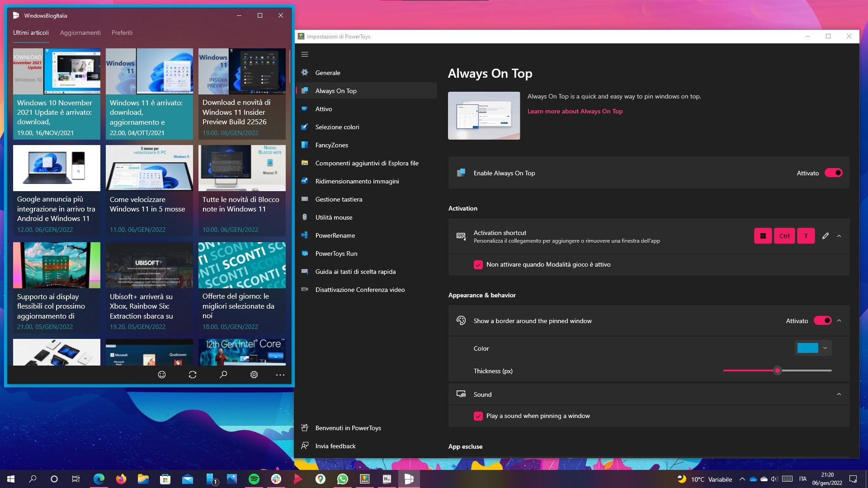Open article Come velocizzare Windows 11
The height and width of the screenshot is (488, 868).
click(149, 191)
